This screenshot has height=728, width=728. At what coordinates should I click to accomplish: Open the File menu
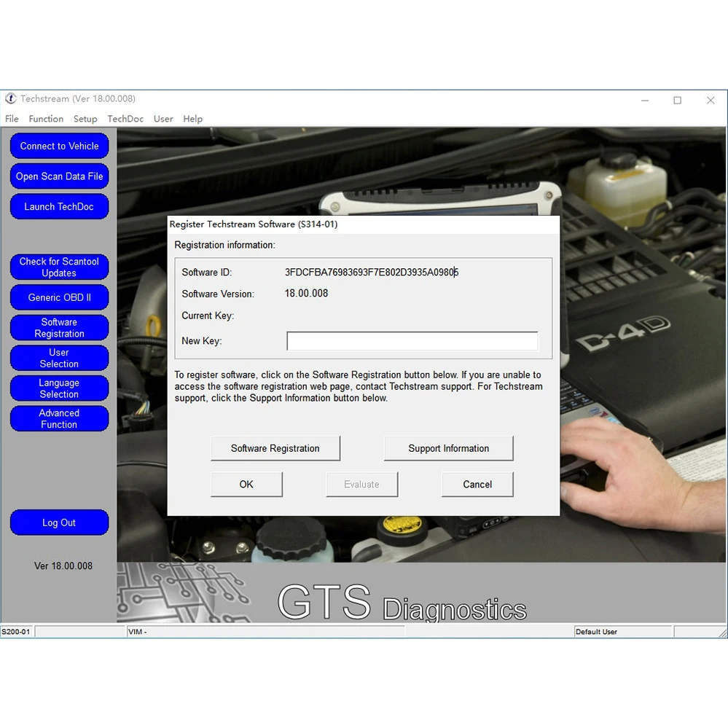(12, 119)
